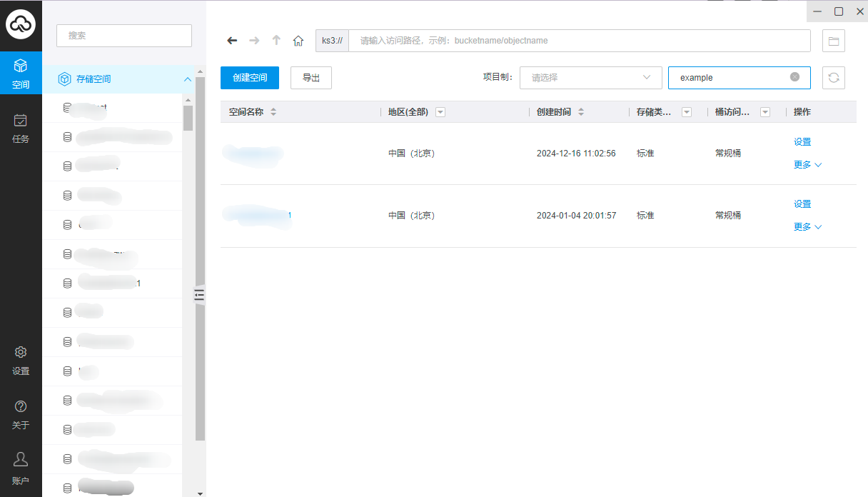The image size is (868, 497).
Task: Click the 创建空间 button
Action: (x=250, y=78)
